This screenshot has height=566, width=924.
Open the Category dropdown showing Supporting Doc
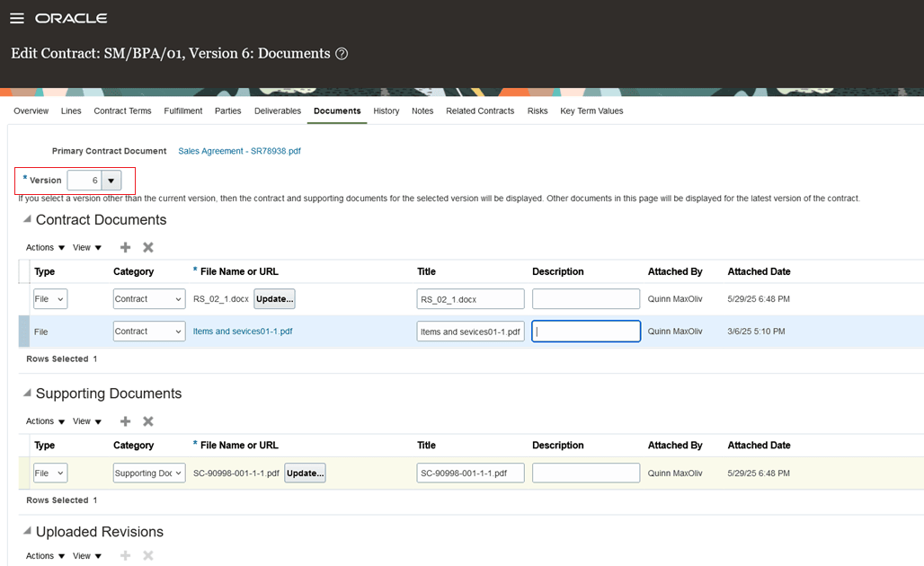pyautogui.click(x=148, y=472)
